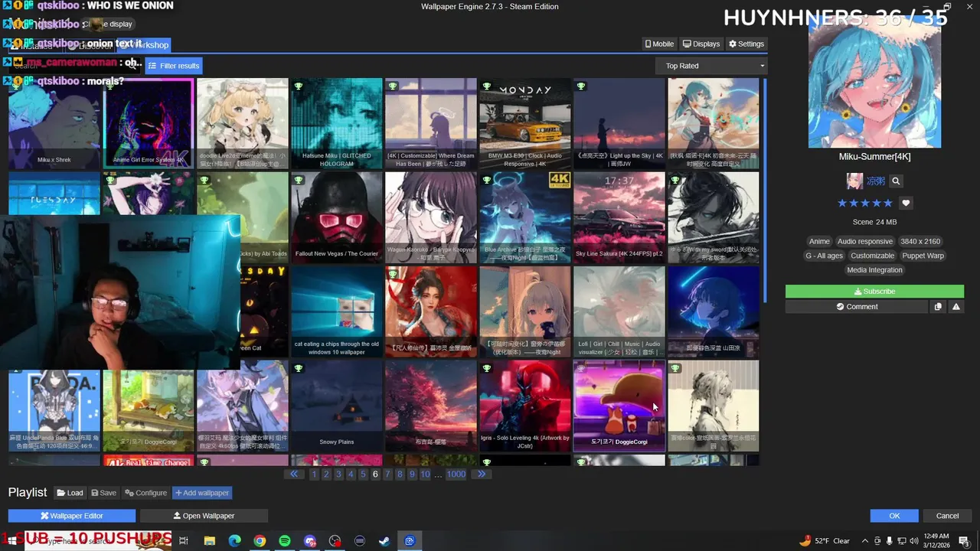This screenshot has width=980, height=551.
Task: Select the Media Integration tag
Action: [x=874, y=270]
